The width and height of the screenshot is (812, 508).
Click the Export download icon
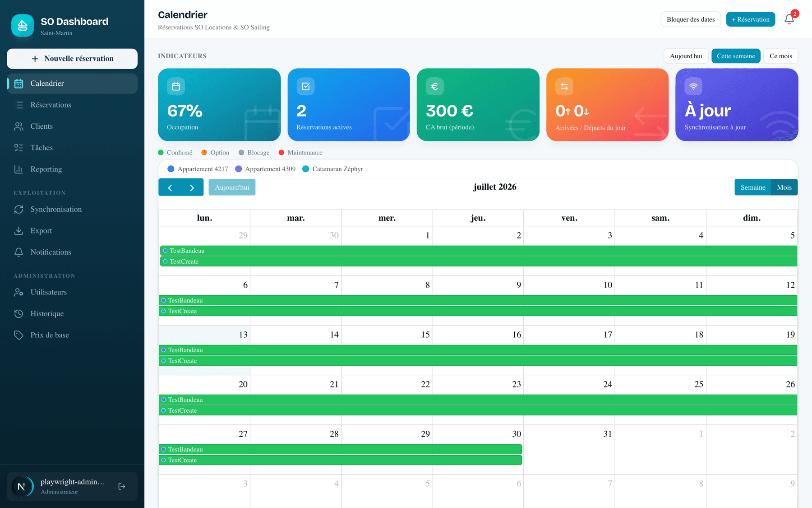pos(18,231)
